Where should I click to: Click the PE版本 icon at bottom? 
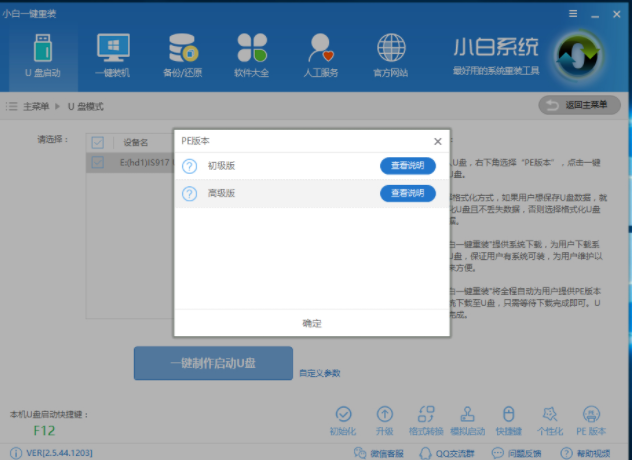(x=590, y=414)
